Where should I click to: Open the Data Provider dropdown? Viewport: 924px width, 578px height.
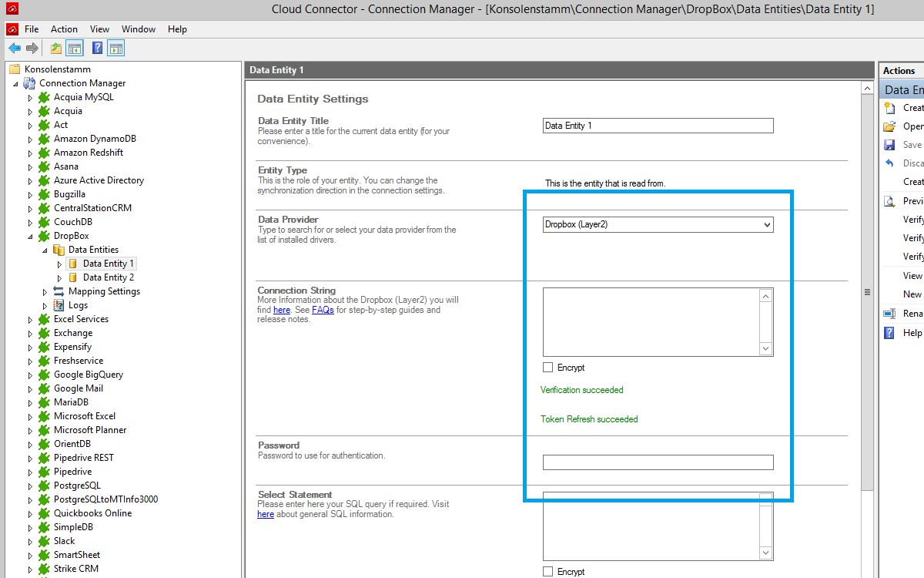point(765,225)
